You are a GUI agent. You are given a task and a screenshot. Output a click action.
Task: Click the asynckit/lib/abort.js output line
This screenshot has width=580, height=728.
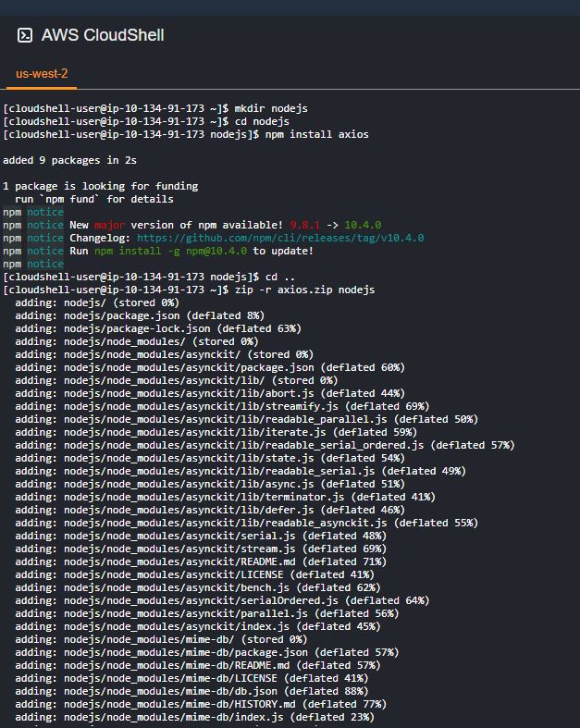(x=210, y=393)
